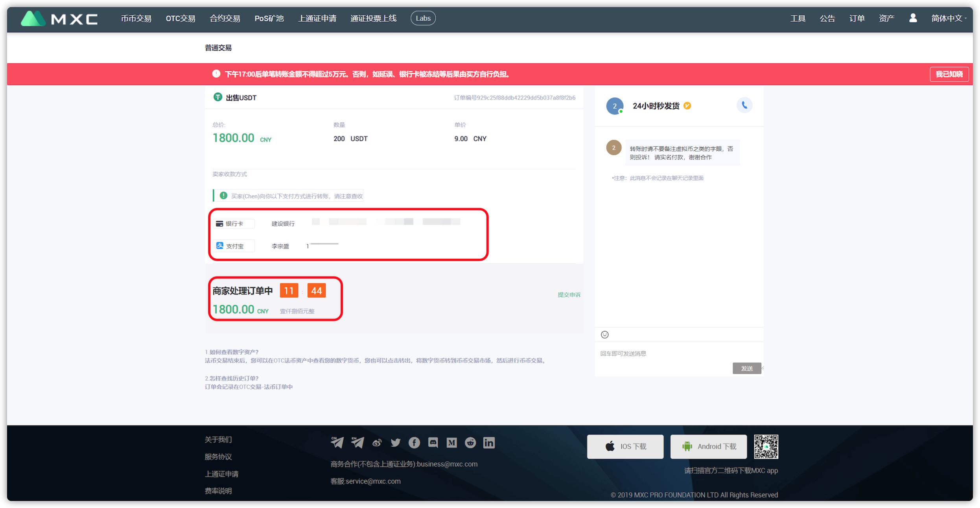The image size is (980, 508).
Task: Click the FAQ heading 2.怎样查找历史订单?
Action: coord(232,378)
